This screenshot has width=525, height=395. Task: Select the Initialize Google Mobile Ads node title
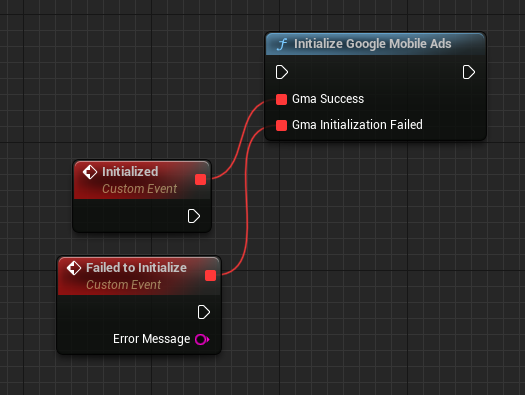pos(373,44)
